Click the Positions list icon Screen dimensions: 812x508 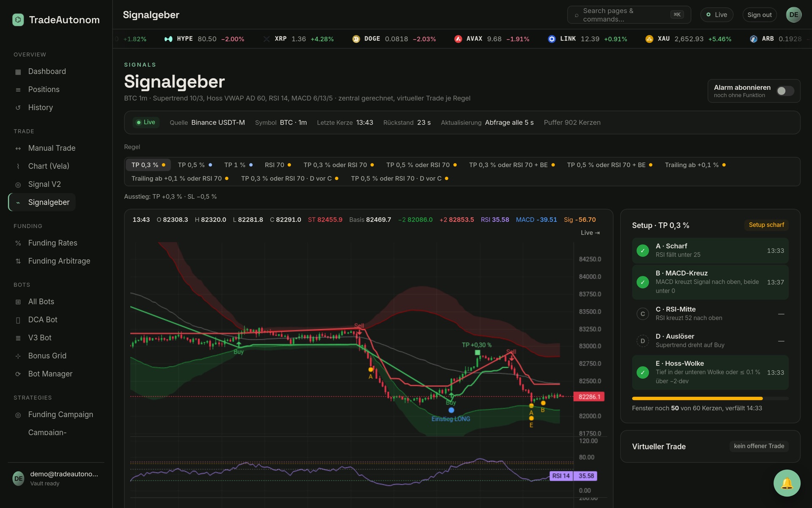point(18,90)
